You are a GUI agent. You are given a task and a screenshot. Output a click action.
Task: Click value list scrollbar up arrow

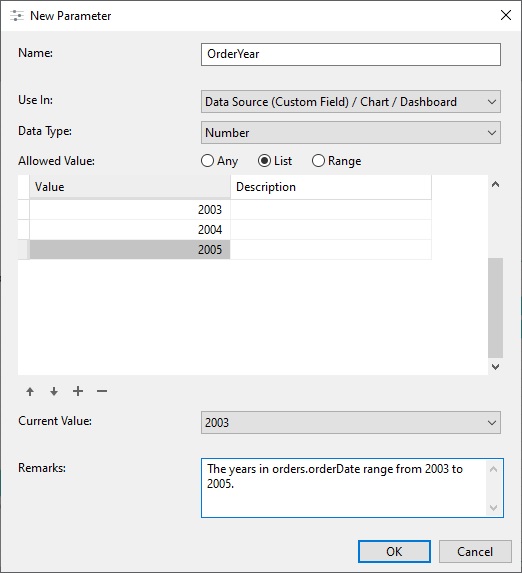click(x=495, y=184)
